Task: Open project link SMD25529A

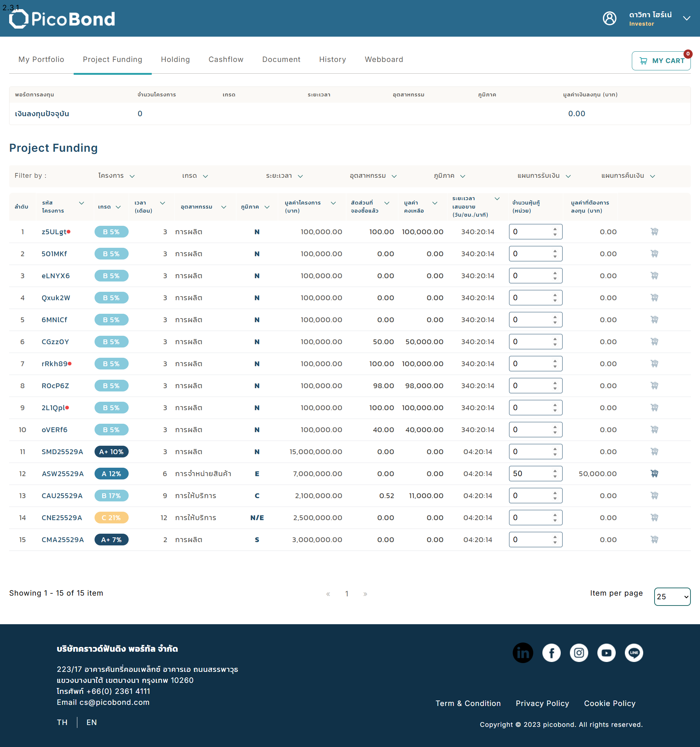Action: [x=62, y=452]
